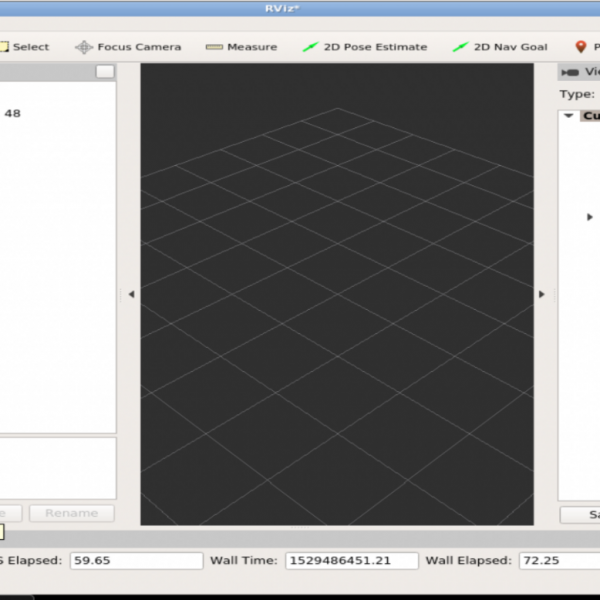
Task: Collapse the left panel with arrow
Action: point(131,294)
